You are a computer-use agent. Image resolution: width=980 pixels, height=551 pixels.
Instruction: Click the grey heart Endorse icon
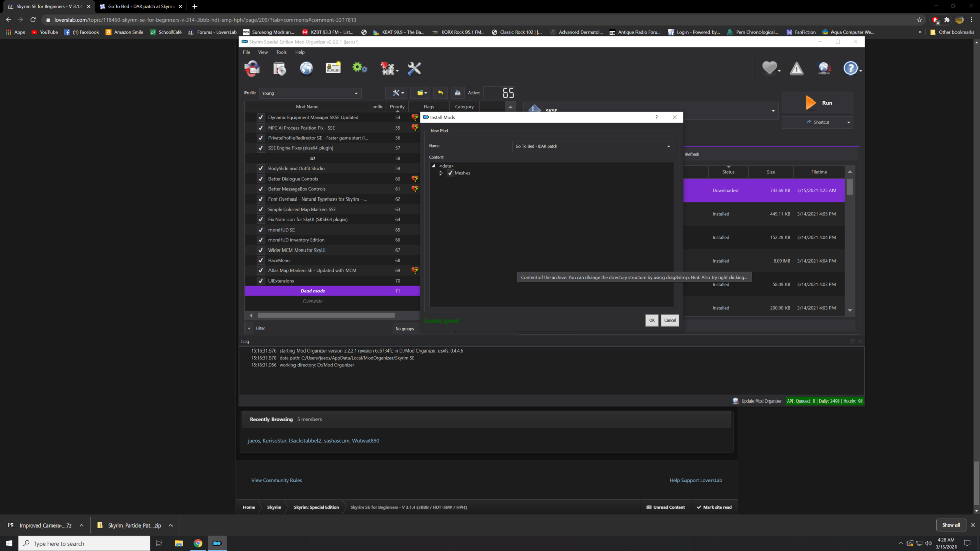(x=770, y=68)
